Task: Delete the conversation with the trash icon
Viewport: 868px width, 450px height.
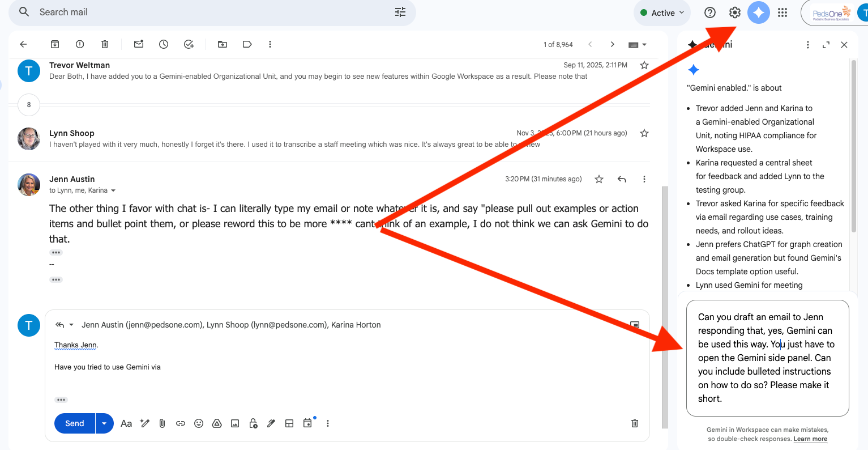Action: [105, 44]
